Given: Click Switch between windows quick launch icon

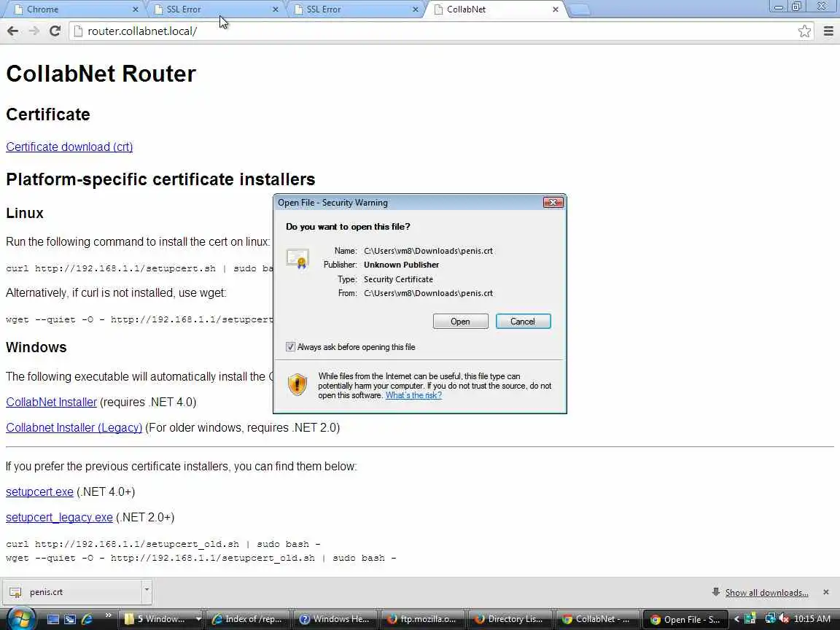Looking at the screenshot, I should 70,619.
